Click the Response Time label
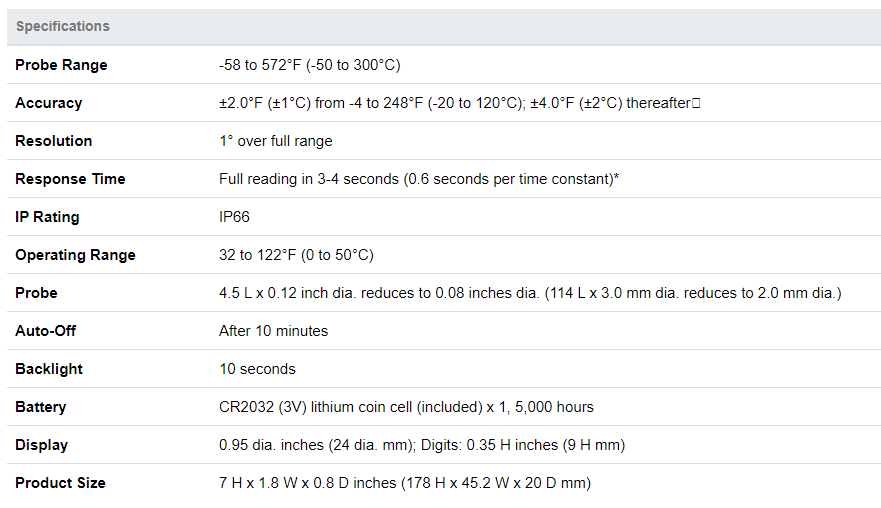Screen dimensions: 881x508 70,179
